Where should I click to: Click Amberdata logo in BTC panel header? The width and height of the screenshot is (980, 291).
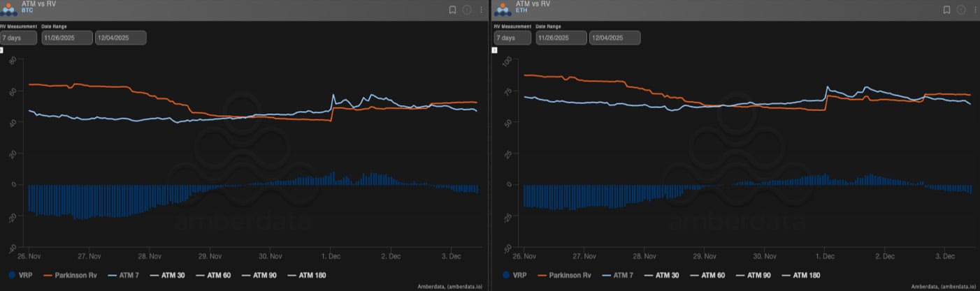[x=10, y=8]
